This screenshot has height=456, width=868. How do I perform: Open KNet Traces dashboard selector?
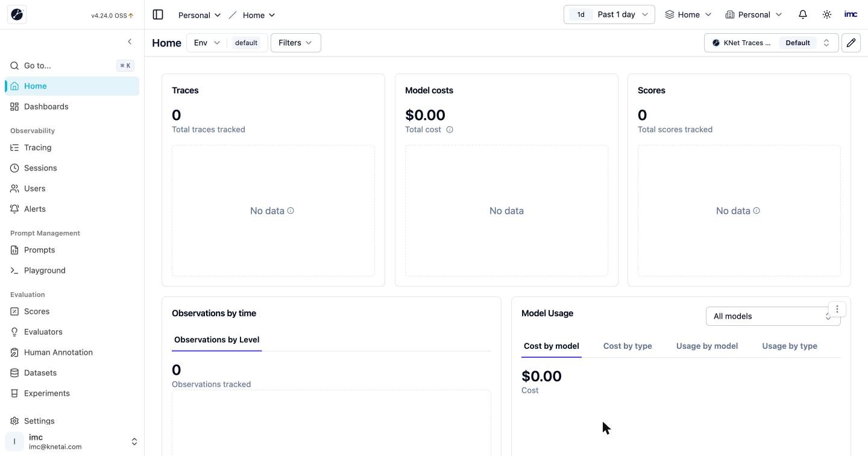click(x=771, y=43)
